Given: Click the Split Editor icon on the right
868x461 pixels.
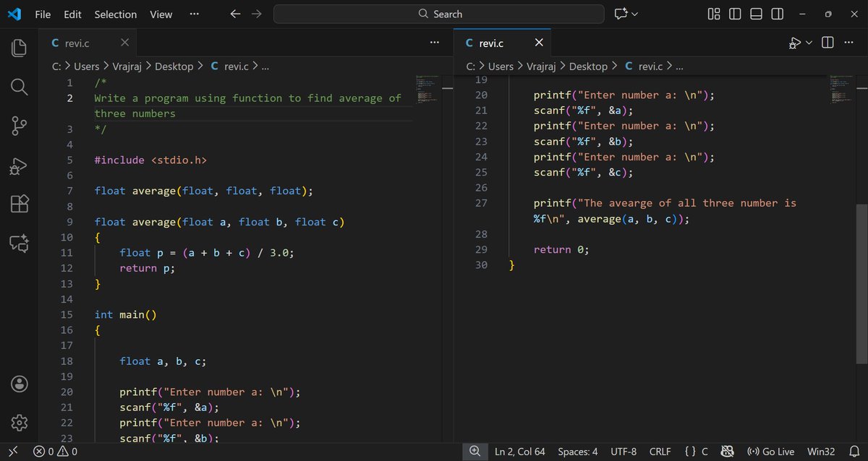Looking at the screenshot, I should click(x=827, y=42).
